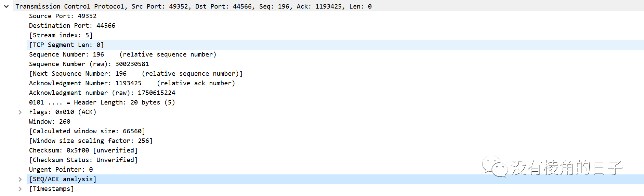The image size is (644, 196).
Task: Expand the SEQ/ACK analysis node
Action: tap(20, 179)
